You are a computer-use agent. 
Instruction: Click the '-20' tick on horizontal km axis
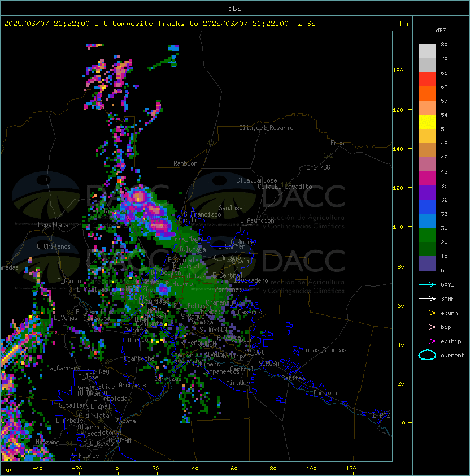[x=77, y=469]
